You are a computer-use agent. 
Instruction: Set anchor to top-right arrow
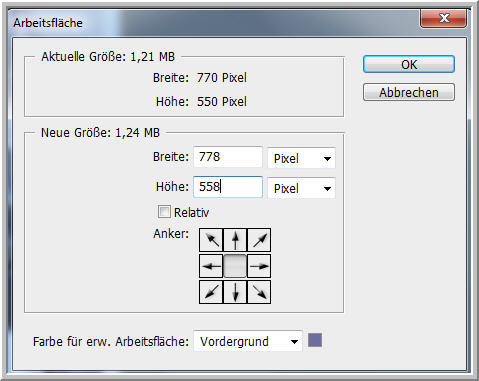click(259, 240)
